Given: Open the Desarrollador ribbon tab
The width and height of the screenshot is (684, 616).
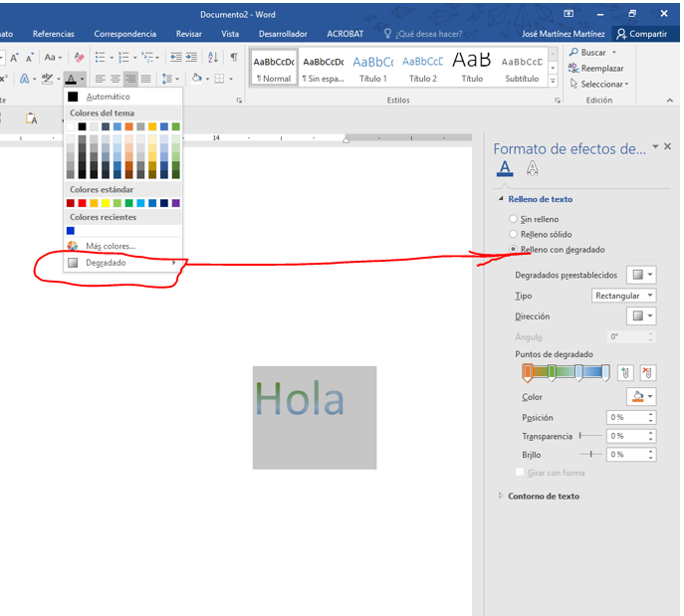Looking at the screenshot, I should pos(283,34).
